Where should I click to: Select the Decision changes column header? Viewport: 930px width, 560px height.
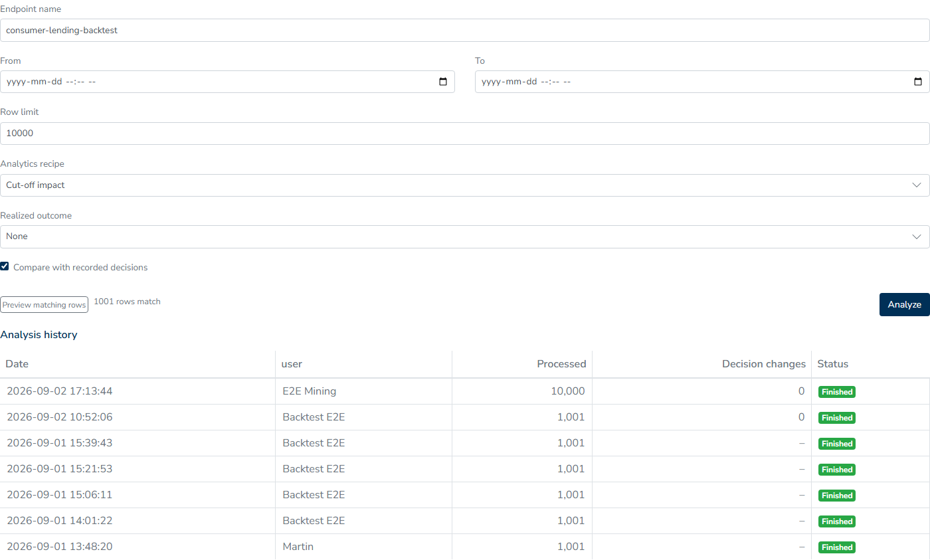click(x=701, y=364)
